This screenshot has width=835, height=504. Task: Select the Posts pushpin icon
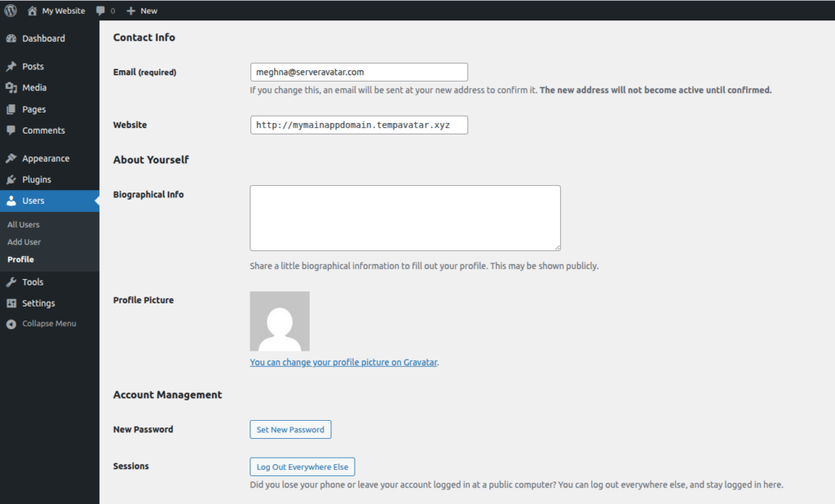[13, 66]
